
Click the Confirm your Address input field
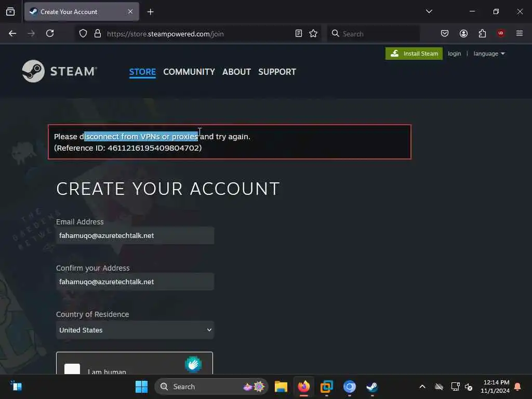[x=135, y=282]
